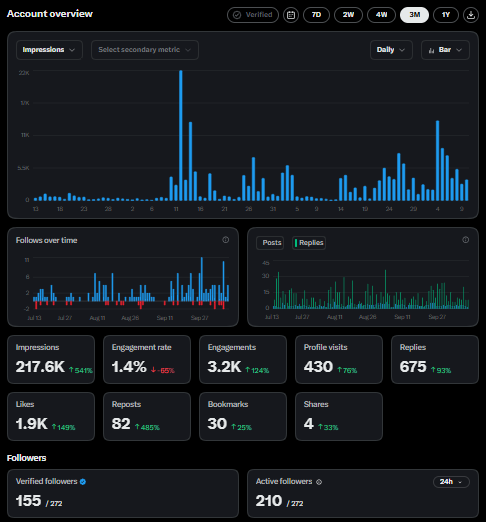
Task: Click the Account overview heading
Action: (50, 14)
